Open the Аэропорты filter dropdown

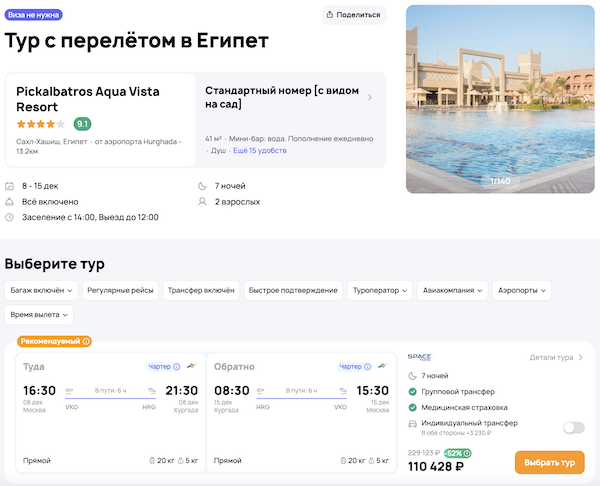523,290
